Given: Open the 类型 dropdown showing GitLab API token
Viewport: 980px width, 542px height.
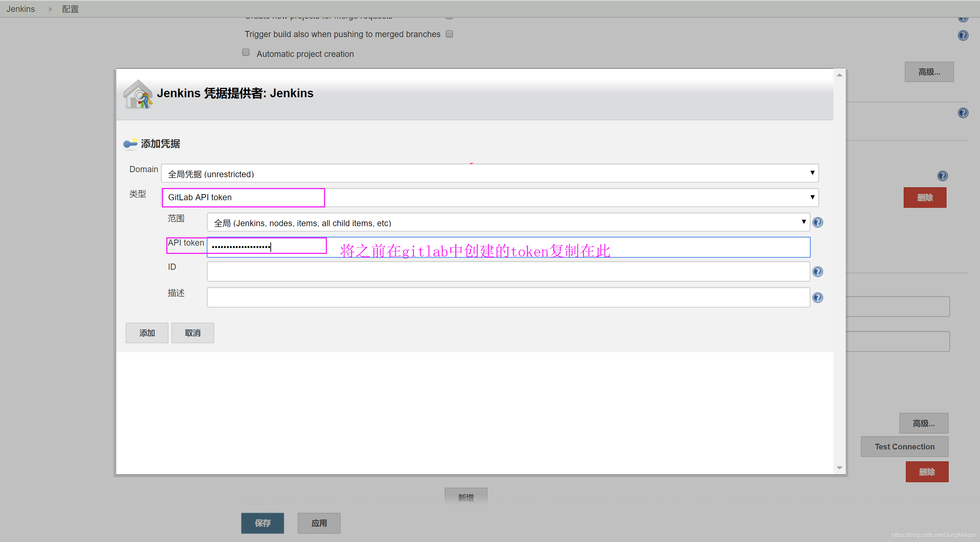Looking at the screenshot, I should pyautogui.click(x=490, y=197).
